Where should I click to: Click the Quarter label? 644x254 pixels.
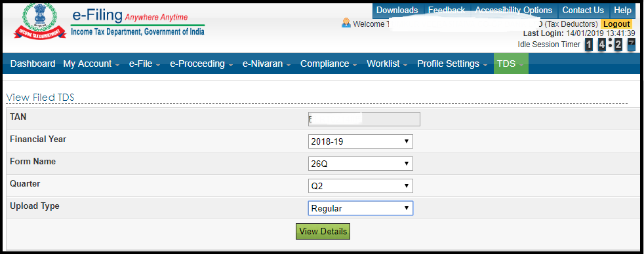click(25, 184)
